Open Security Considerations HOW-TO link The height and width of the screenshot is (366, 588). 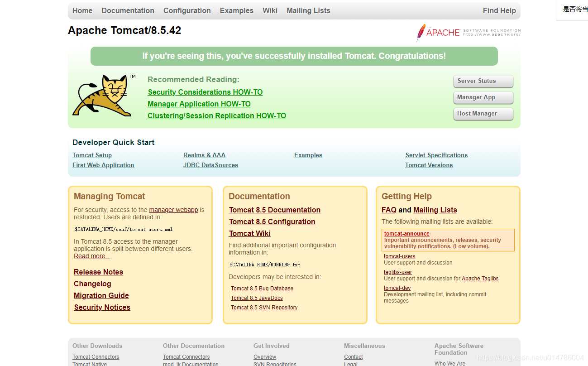(205, 92)
